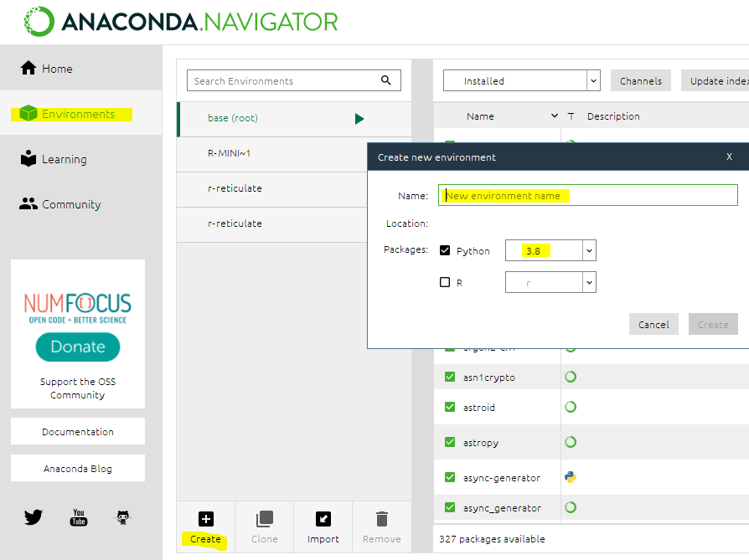Click the circle icon beside asn1crypto
Screen dimensions: 749x560
pyautogui.click(x=571, y=377)
